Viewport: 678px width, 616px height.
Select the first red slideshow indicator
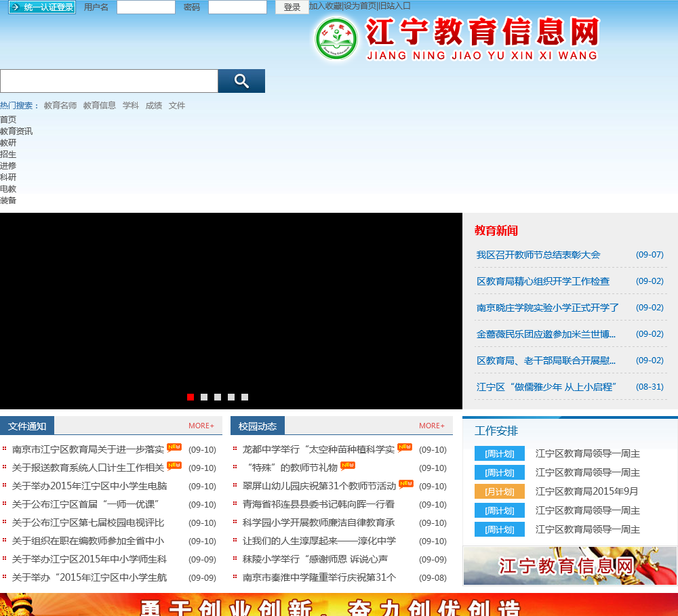[191, 397]
